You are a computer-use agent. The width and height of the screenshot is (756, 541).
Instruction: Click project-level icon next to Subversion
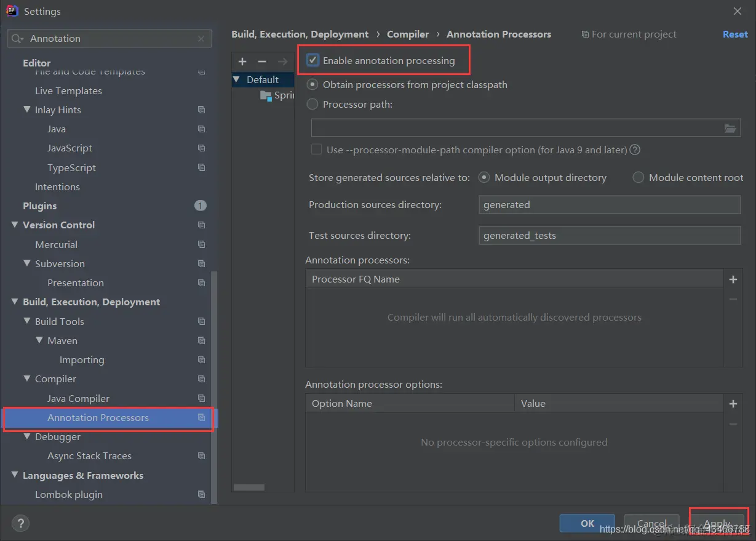click(201, 263)
